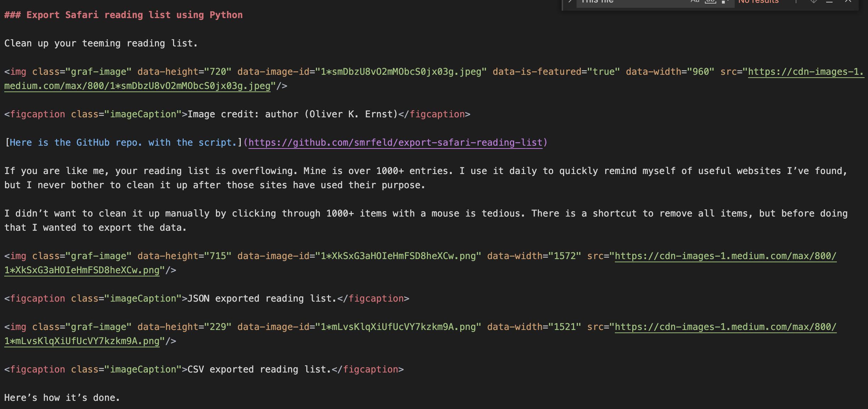Open the XkSxG3aHOIeHmFSD8heXCw.png source URL
Viewport: 868px width, 409px height.
click(725, 256)
